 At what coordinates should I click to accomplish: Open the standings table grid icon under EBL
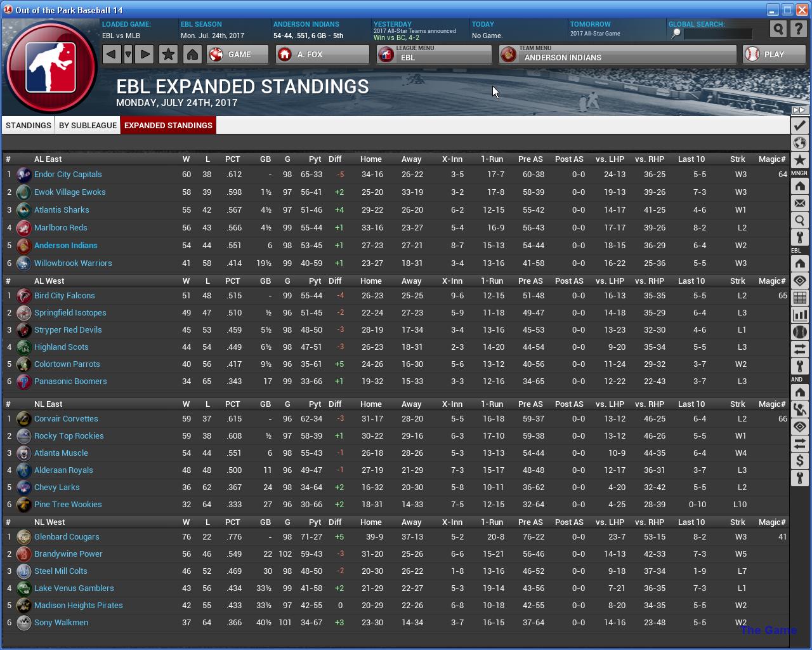799,298
